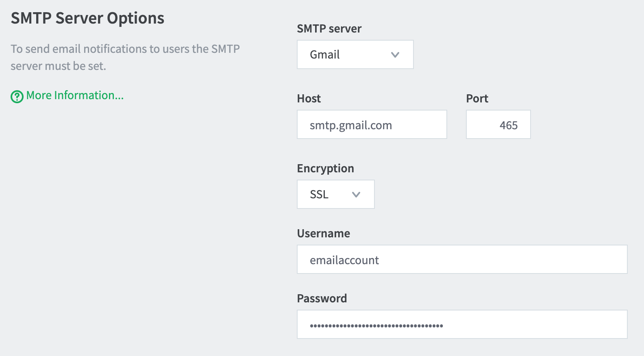
Task: Click the chevron arrow beside SSL
Action: (x=356, y=195)
